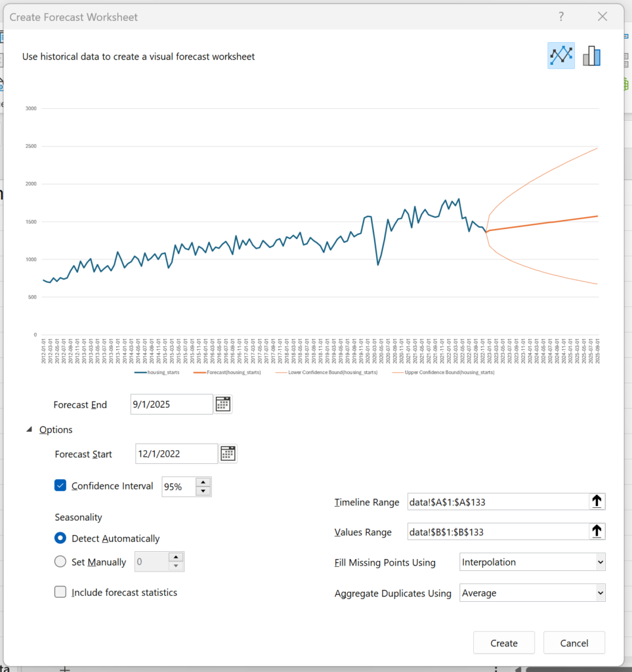This screenshot has height=672, width=632.
Task: Select the Detect Automatically seasonality option
Action: tap(60, 538)
